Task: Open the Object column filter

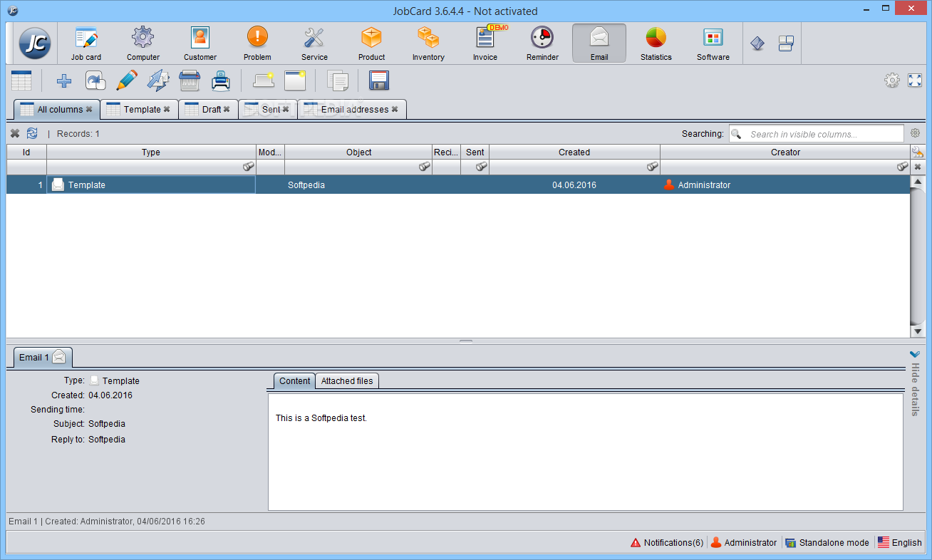Action: (425, 167)
